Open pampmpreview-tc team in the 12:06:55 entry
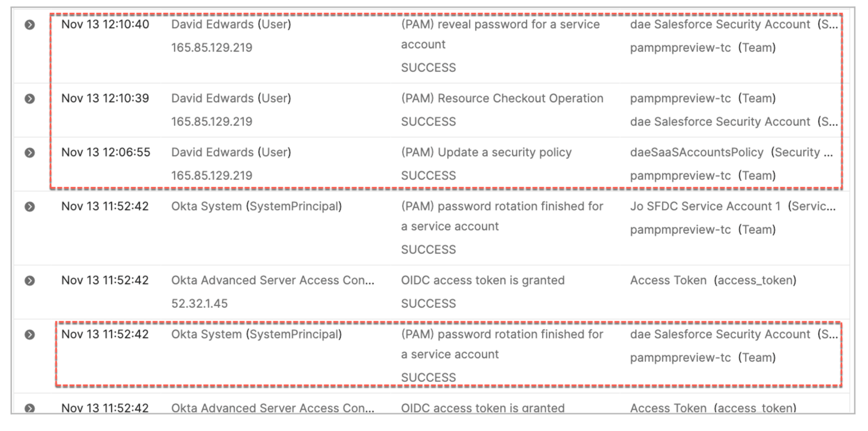 (680, 176)
